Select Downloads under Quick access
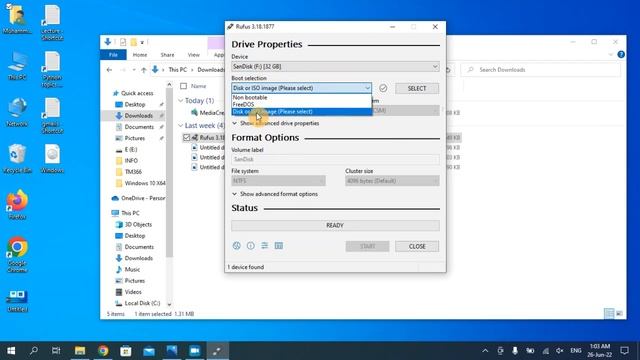640x360 pixels. (x=138, y=116)
